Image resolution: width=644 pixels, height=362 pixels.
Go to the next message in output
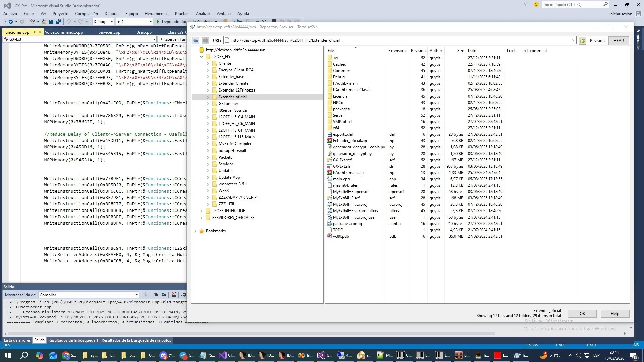pos(164,295)
